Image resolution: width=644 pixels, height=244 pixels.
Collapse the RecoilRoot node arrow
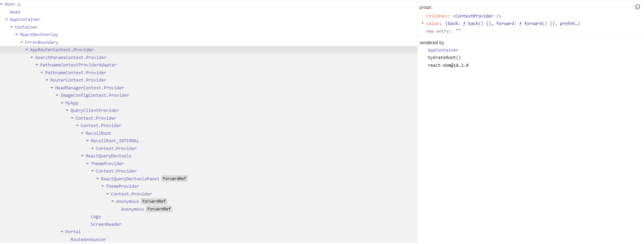coord(82,133)
